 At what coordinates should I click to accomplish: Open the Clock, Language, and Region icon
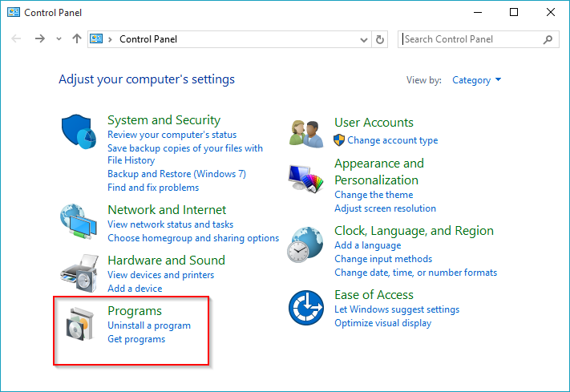pyautogui.click(x=305, y=244)
